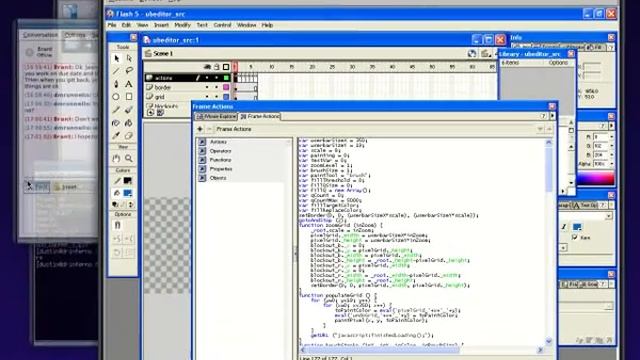
Task: Click the help icon in Frame Actions panel
Action: 543,116
